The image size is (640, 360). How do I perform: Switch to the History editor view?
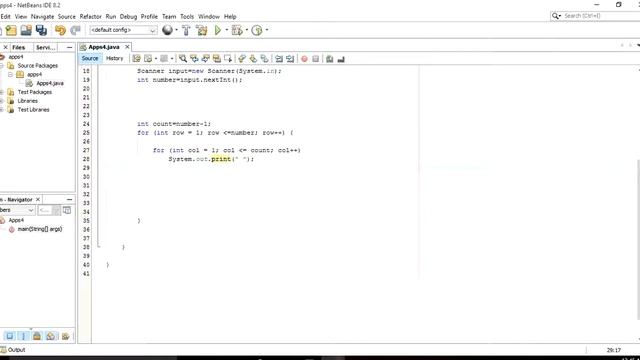click(114, 59)
